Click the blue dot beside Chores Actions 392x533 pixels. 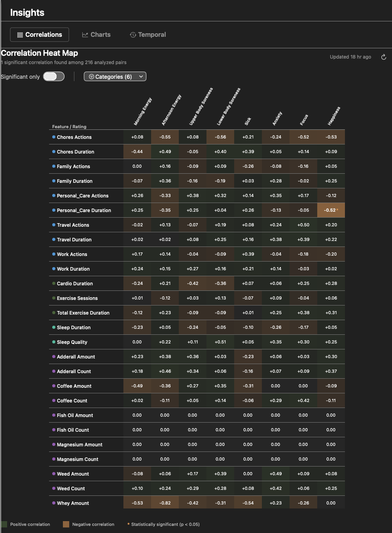[x=54, y=137]
